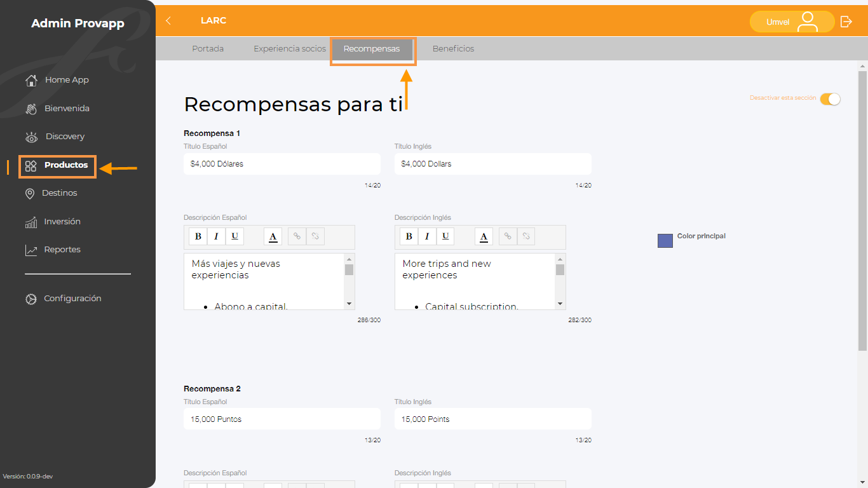Open the Color principal swatch
Screen dimensions: 868x488
665,241
